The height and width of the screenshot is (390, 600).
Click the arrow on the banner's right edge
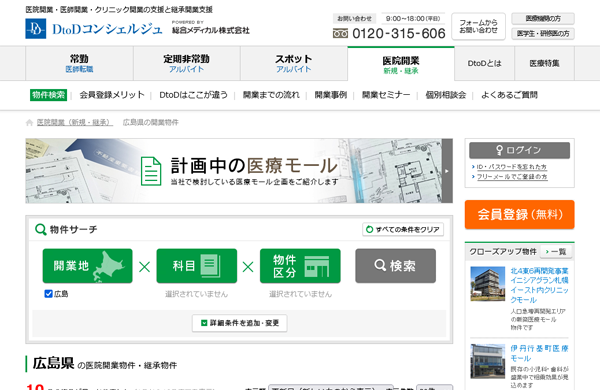pos(447,171)
